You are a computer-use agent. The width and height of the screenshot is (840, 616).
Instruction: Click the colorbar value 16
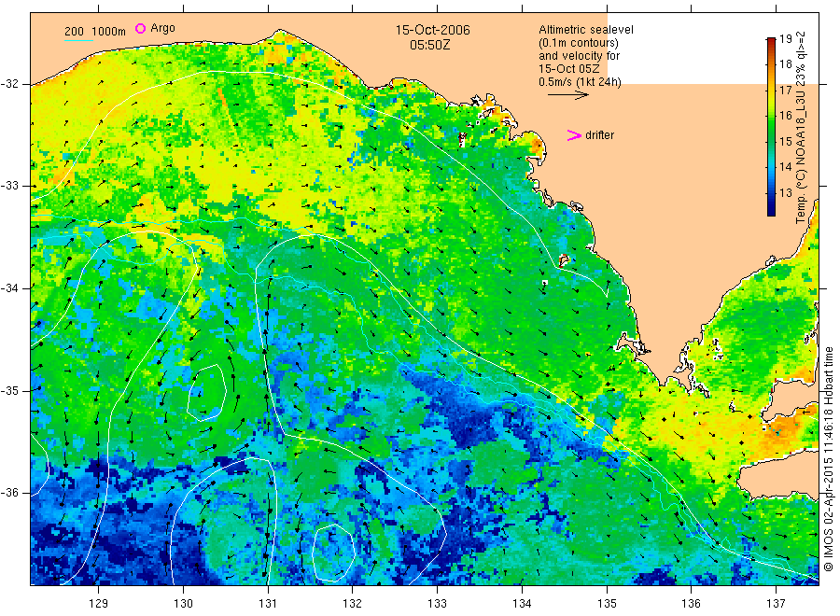tap(785, 116)
